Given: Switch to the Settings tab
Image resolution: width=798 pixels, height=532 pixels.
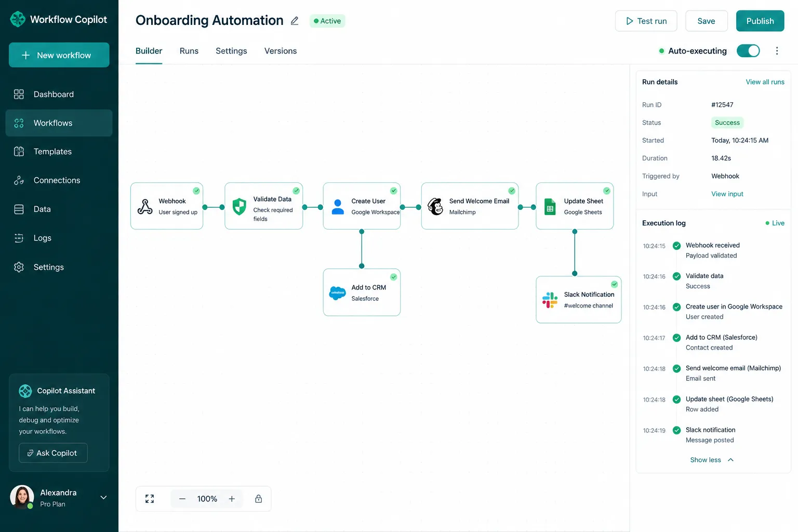Looking at the screenshot, I should (231, 51).
